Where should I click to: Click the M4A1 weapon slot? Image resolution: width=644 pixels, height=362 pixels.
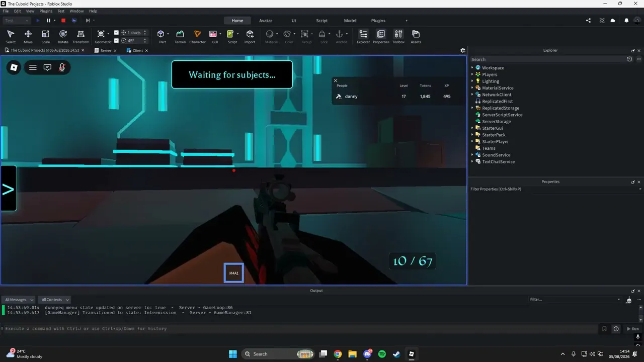pos(234,273)
